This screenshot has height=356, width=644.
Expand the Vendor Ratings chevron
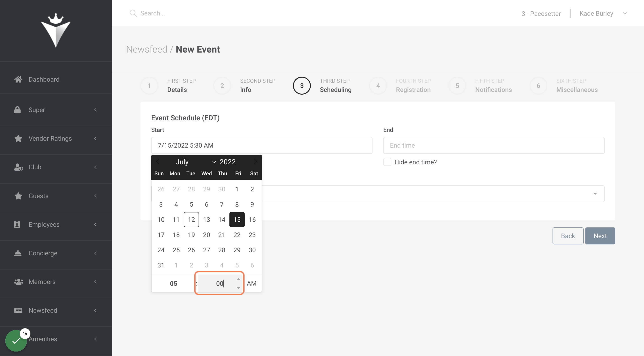(x=95, y=138)
